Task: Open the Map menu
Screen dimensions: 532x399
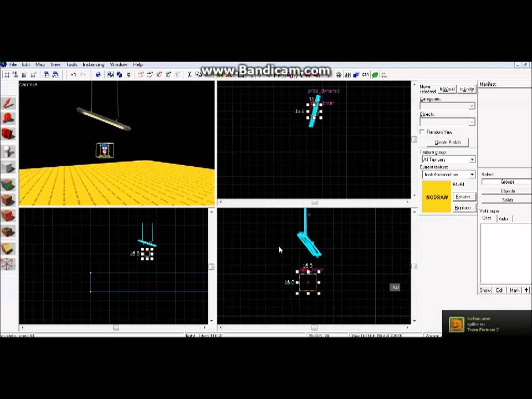Action: click(x=40, y=64)
